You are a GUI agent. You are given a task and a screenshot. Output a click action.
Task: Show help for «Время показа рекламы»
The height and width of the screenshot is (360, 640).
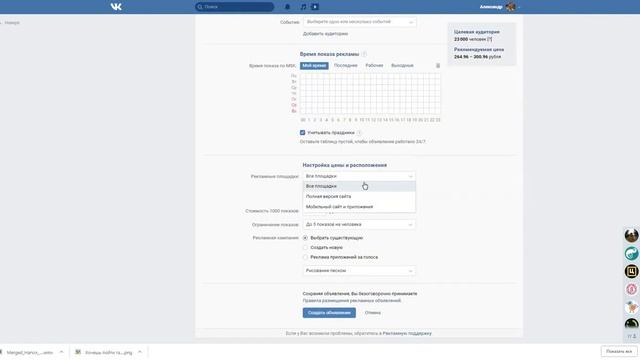pyautogui.click(x=364, y=54)
